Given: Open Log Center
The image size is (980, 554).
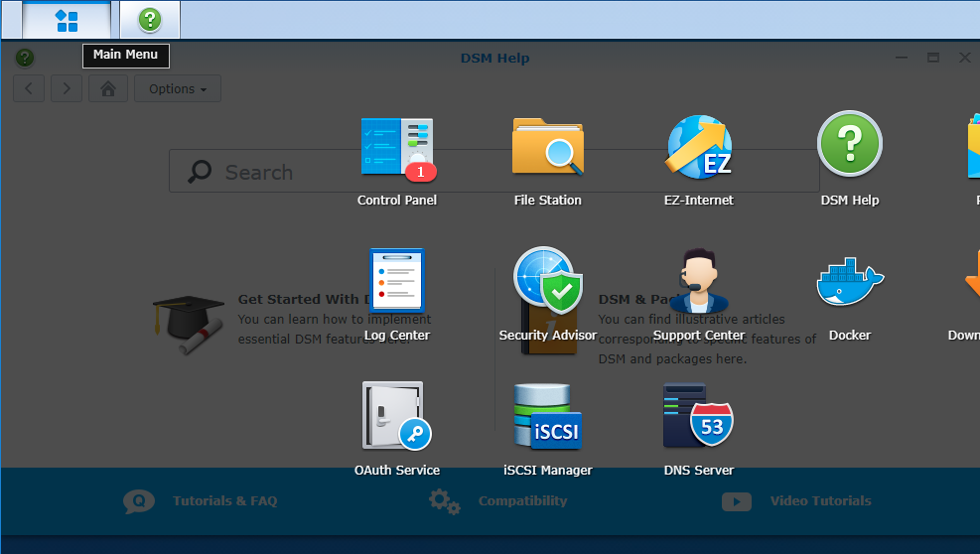Looking at the screenshot, I should (x=397, y=295).
